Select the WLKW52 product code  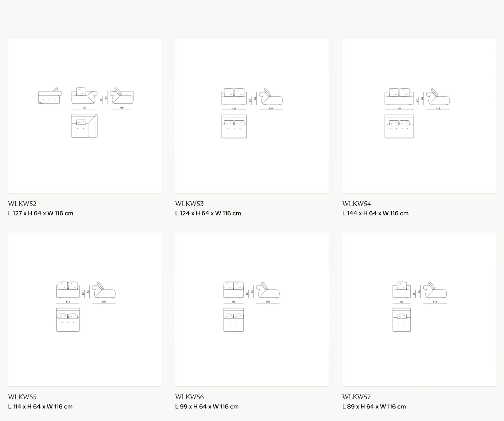pyautogui.click(x=22, y=204)
